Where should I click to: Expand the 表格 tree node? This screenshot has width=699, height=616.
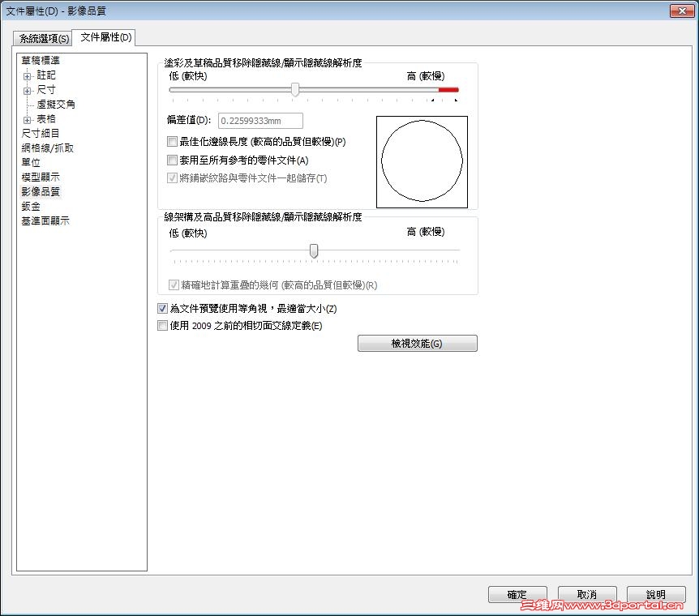[28, 120]
